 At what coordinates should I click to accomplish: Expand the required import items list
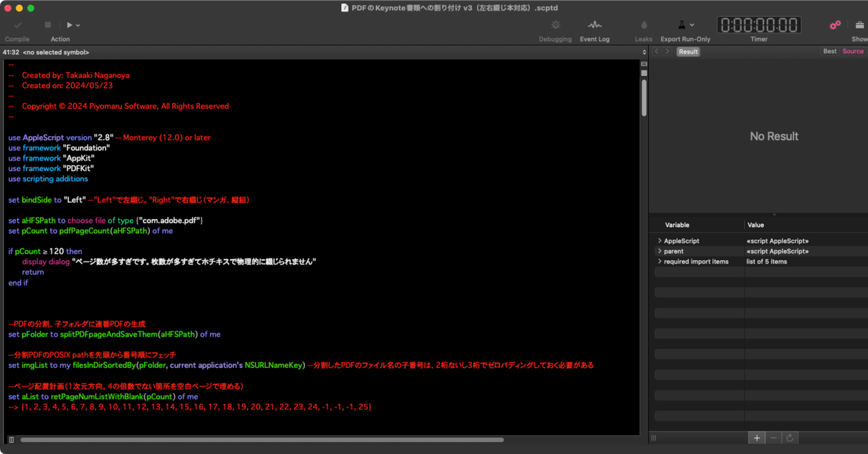point(658,261)
